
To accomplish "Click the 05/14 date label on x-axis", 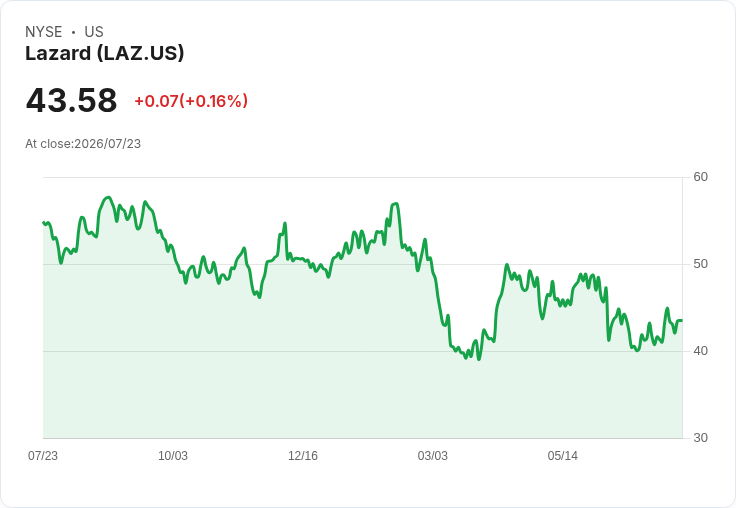I will pos(562,456).
